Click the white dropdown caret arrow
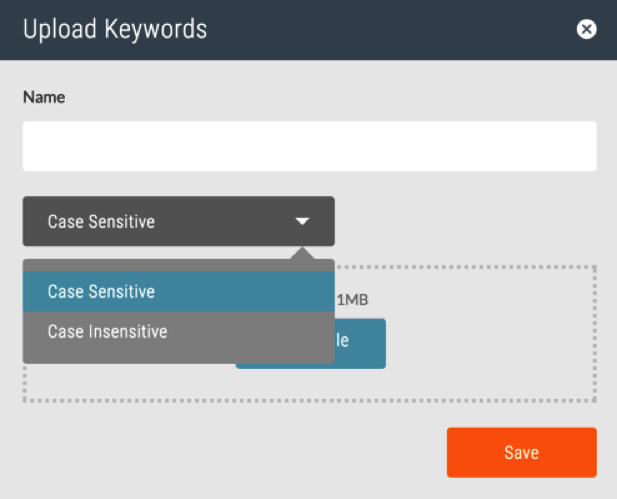 point(302,222)
